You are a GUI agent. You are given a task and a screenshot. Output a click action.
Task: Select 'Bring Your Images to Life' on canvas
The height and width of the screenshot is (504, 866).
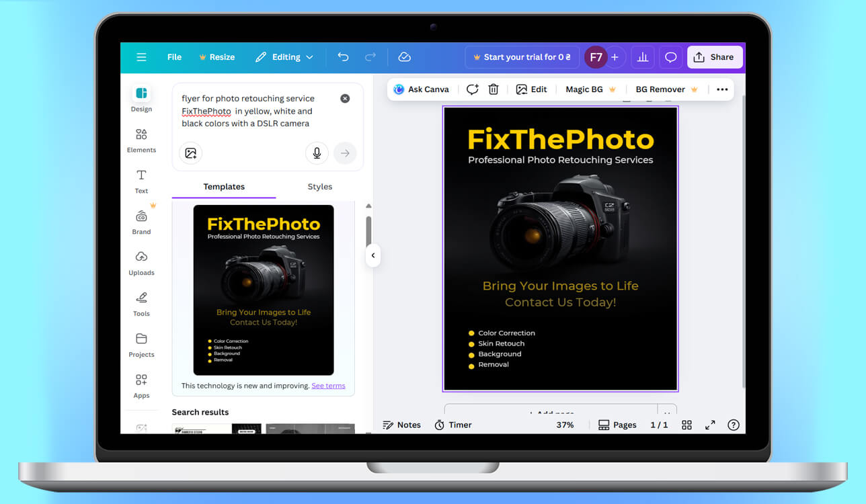[561, 286]
